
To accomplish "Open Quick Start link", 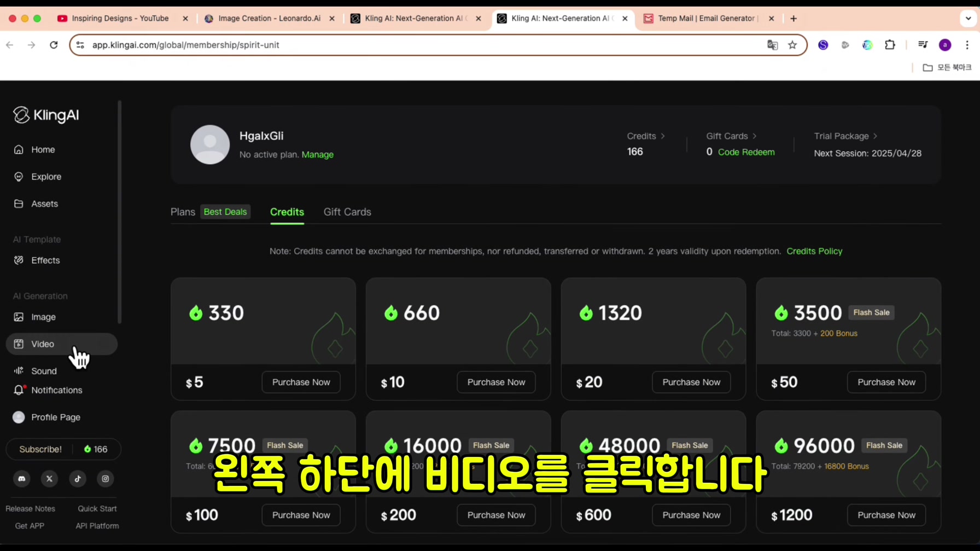I will [97, 508].
